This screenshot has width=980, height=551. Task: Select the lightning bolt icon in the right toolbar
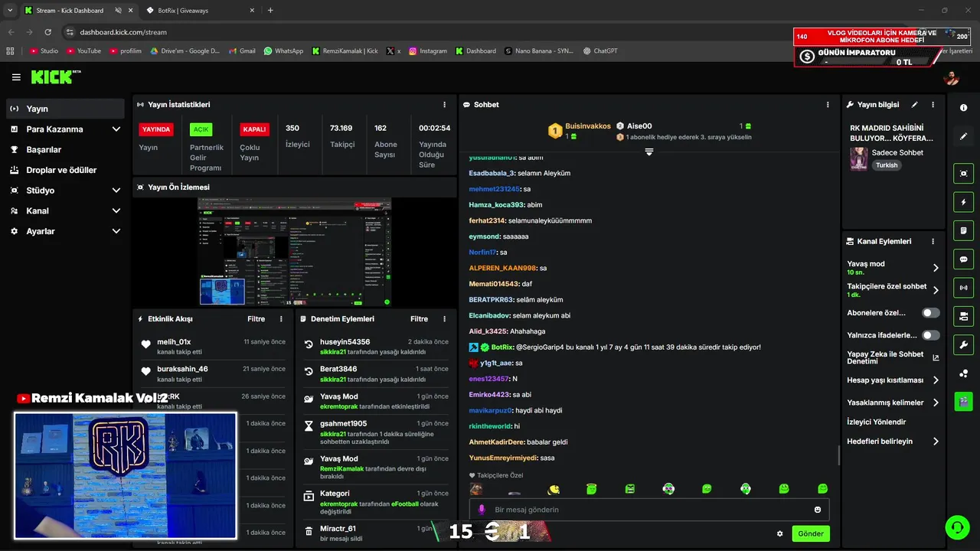point(963,202)
